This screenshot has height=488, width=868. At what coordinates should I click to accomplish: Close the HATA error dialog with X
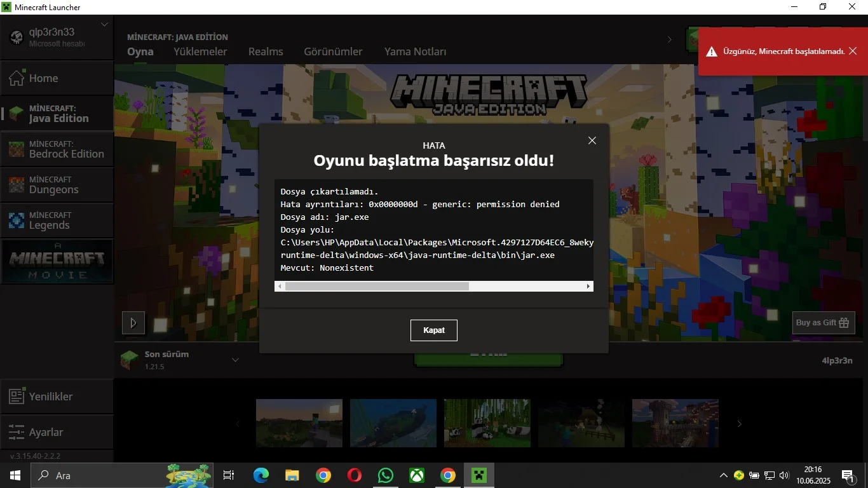pos(592,140)
